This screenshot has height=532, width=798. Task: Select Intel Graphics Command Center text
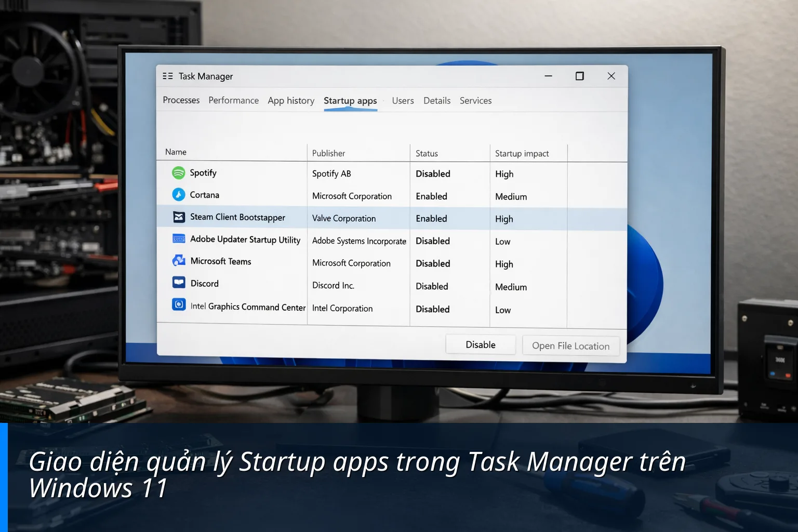(x=248, y=307)
